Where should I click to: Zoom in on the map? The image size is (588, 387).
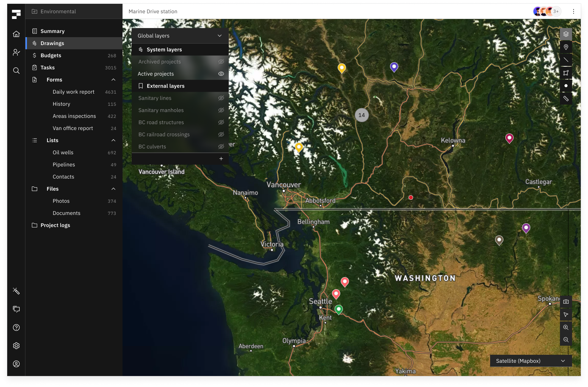(x=566, y=327)
